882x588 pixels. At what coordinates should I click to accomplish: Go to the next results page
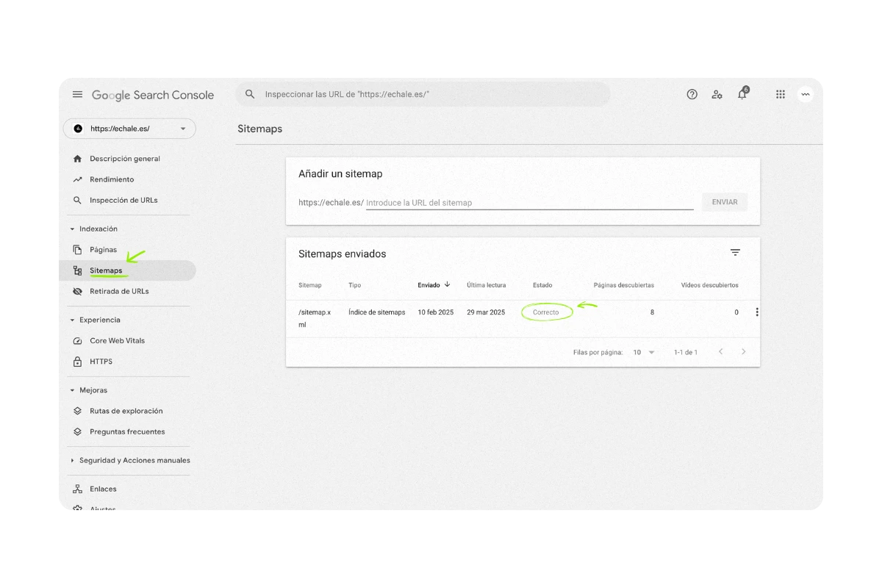[743, 352]
